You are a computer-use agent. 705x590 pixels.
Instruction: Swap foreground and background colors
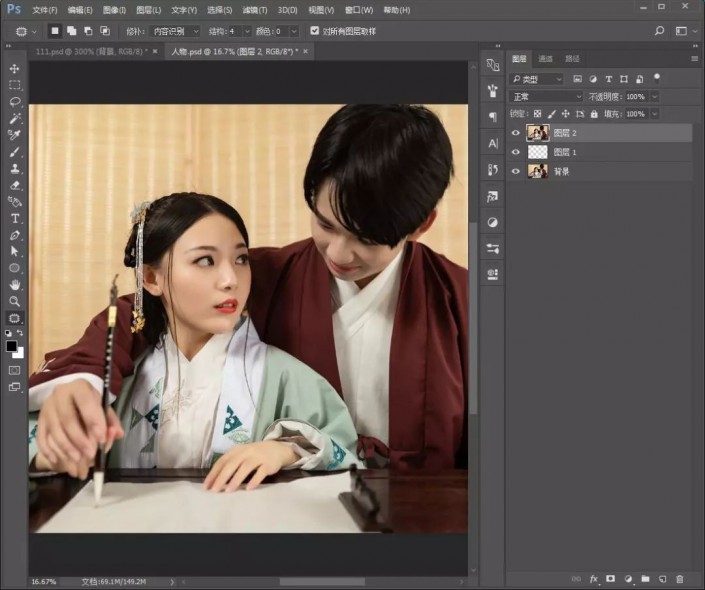pyautogui.click(x=20, y=333)
